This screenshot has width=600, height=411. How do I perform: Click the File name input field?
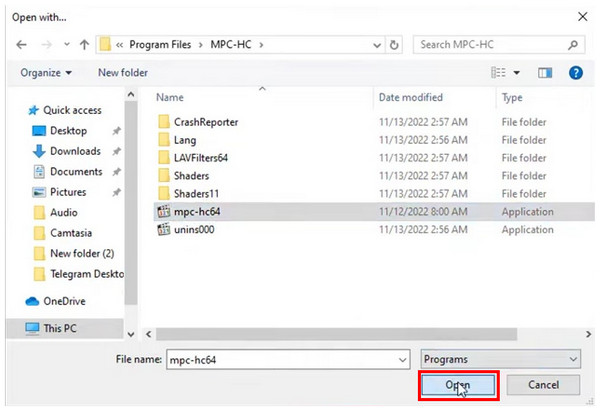click(288, 360)
